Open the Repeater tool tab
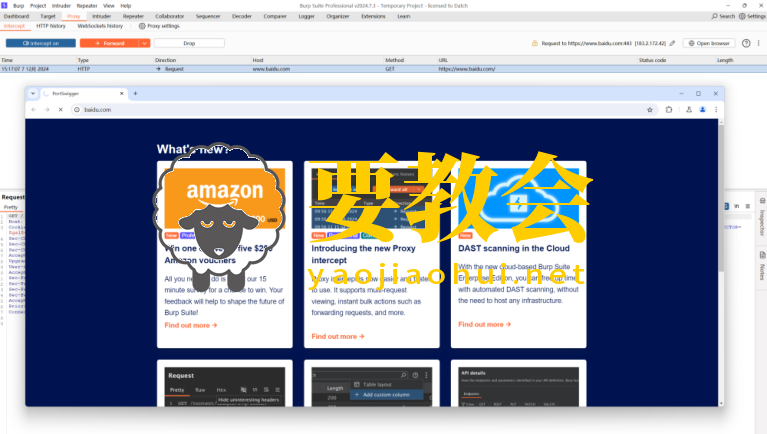 (x=133, y=16)
